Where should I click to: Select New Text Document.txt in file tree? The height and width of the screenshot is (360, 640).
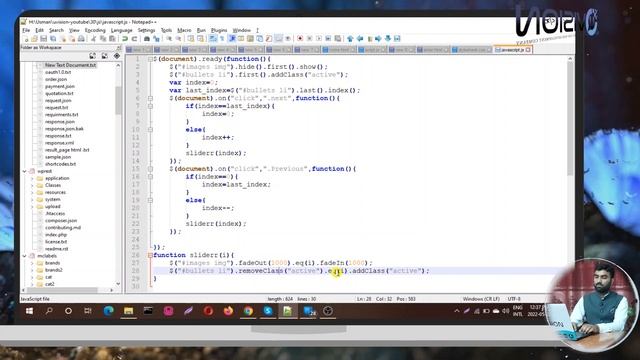tap(70, 65)
